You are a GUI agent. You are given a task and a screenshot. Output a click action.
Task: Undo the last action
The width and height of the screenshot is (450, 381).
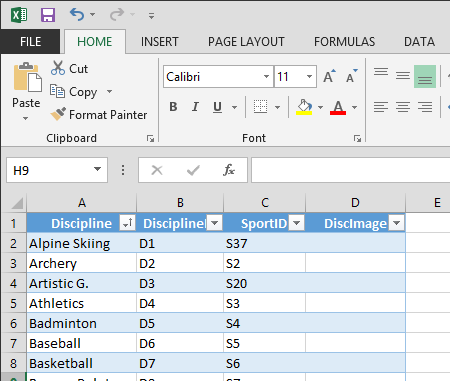point(77,15)
